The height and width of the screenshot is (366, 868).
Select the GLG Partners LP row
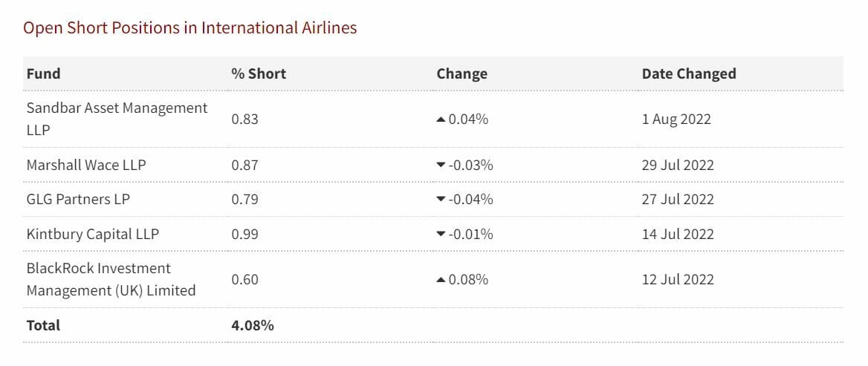[x=78, y=199]
